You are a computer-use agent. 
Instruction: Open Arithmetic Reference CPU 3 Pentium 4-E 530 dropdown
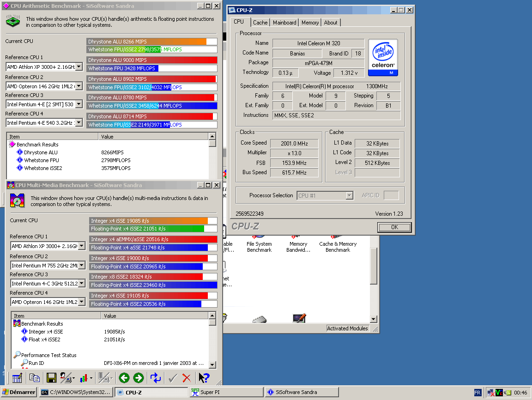click(x=79, y=104)
